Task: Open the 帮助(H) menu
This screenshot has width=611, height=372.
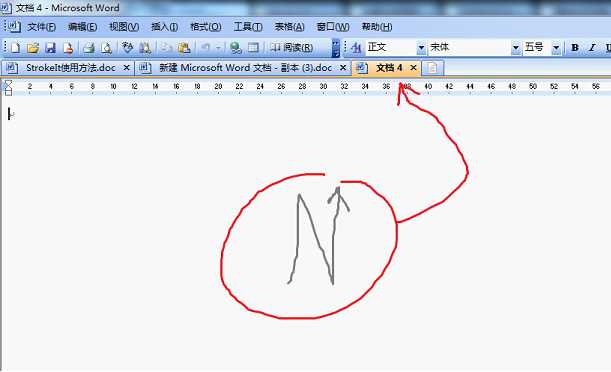Action: (x=377, y=27)
